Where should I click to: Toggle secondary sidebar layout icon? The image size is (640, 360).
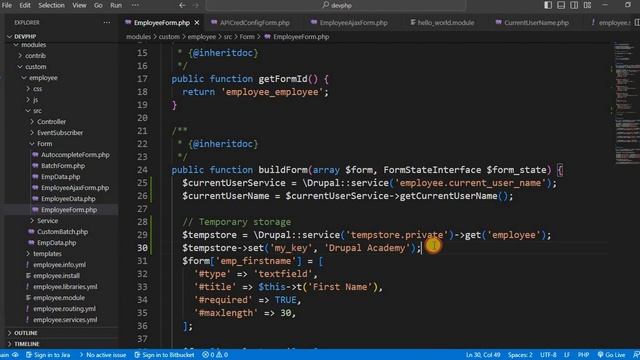[574, 5]
